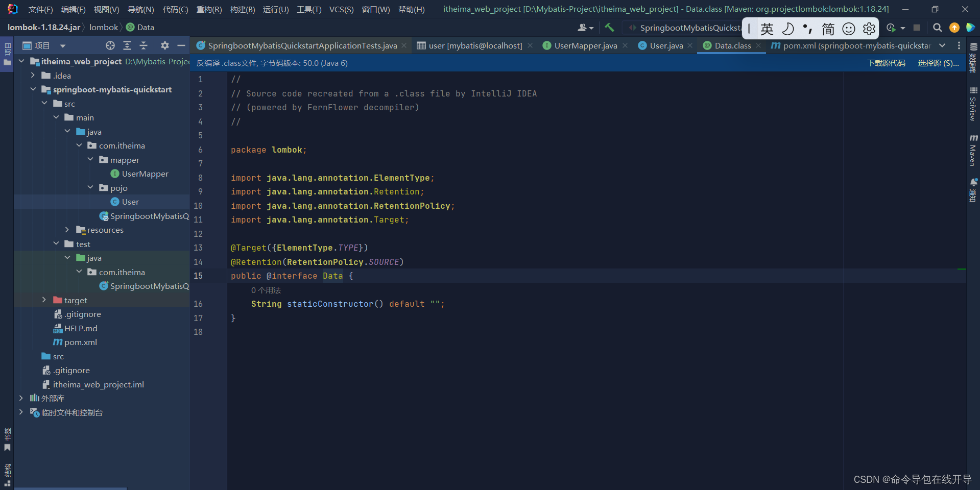This screenshot has width=980, height=490.
Task: Expand the target folder
Action: (x=44, y=300)
